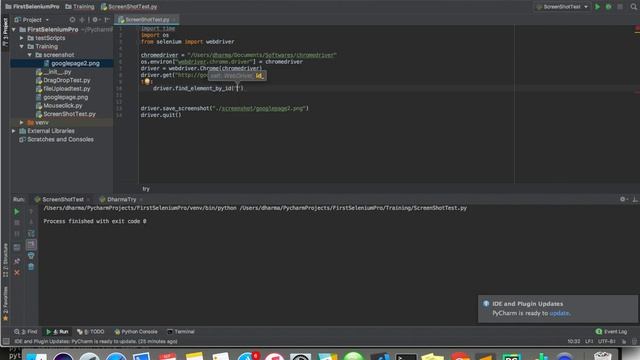This screenshot has height=360, width=640.
Task: Open Project panel gear settings
Action: point(96,20)
